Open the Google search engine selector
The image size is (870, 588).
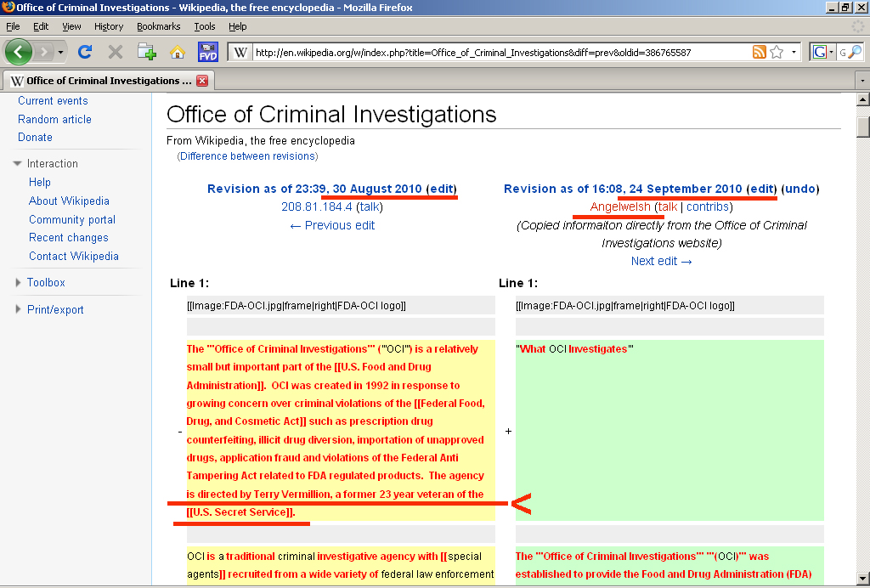point(822,52)
